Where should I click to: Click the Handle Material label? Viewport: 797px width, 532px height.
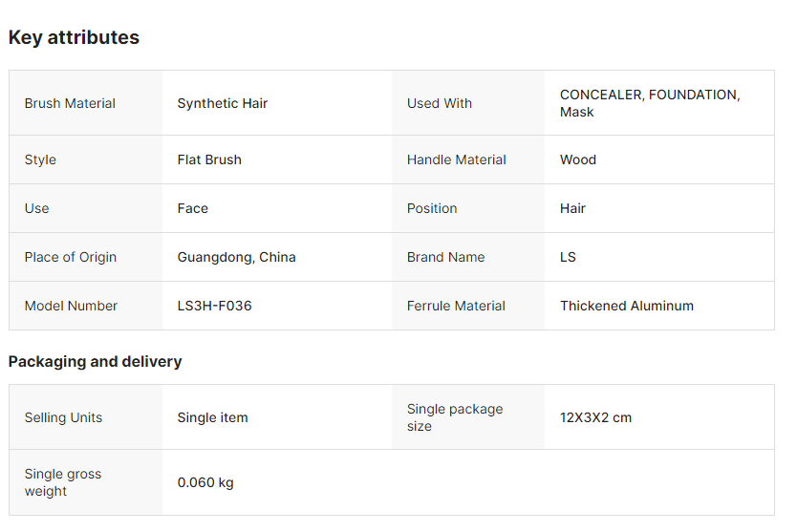click(457, 160)
